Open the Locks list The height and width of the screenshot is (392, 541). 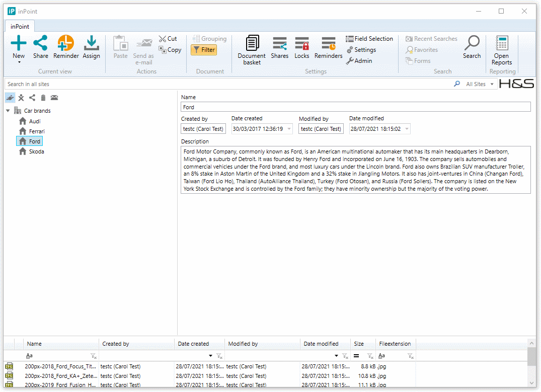point(302,48)
